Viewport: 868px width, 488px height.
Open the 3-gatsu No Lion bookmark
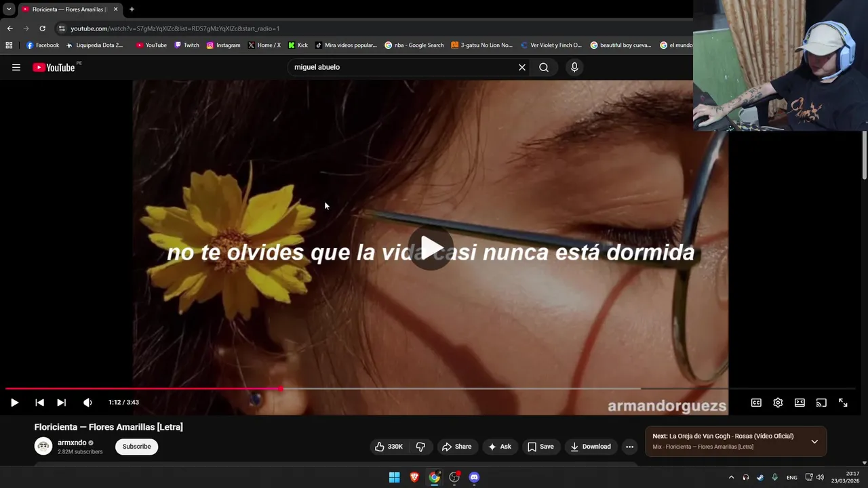(x=481, y=45)
